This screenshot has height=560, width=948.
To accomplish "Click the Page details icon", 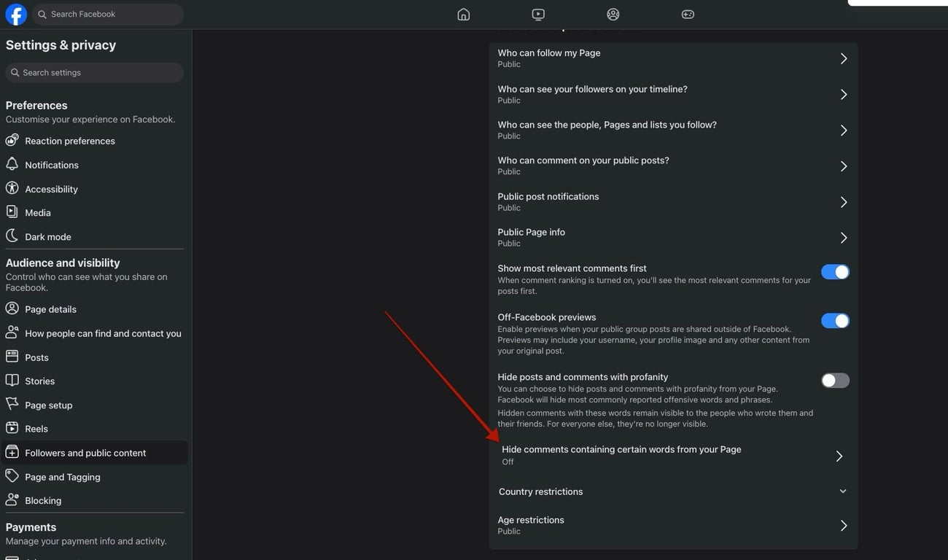I will [x=12, y=308].
